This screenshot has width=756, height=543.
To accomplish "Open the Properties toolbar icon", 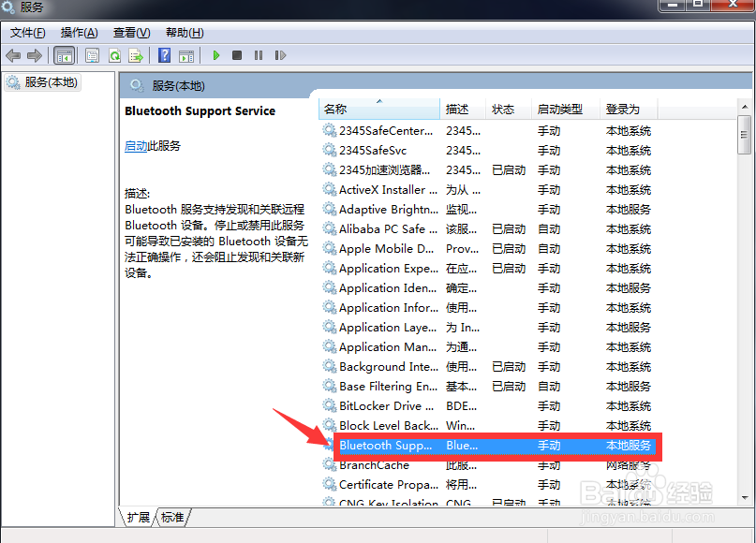I will pos(92,55).
